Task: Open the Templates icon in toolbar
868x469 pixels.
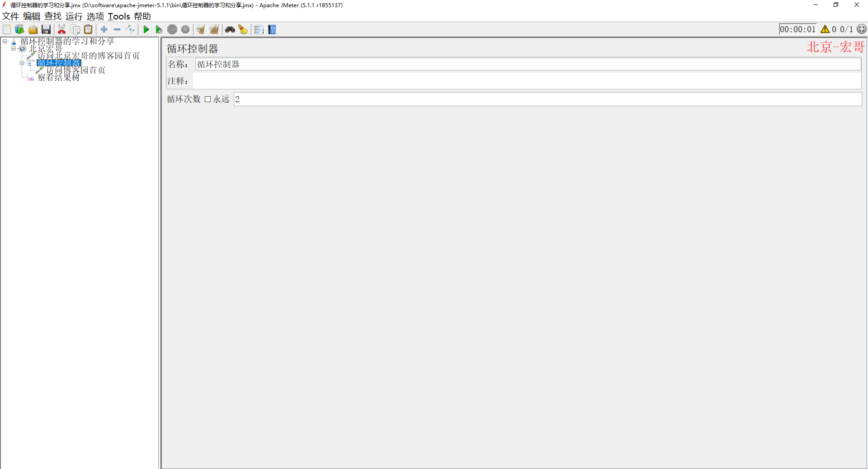Action: 19,29
